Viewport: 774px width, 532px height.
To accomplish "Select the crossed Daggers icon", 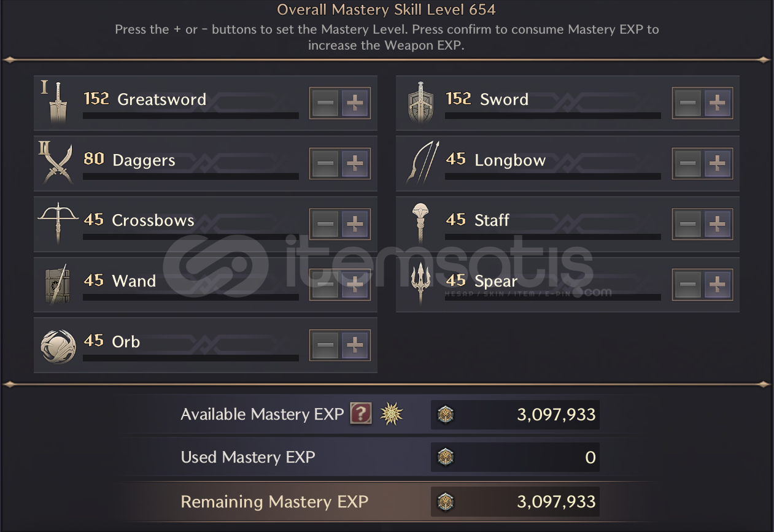I will pos(58,163).
